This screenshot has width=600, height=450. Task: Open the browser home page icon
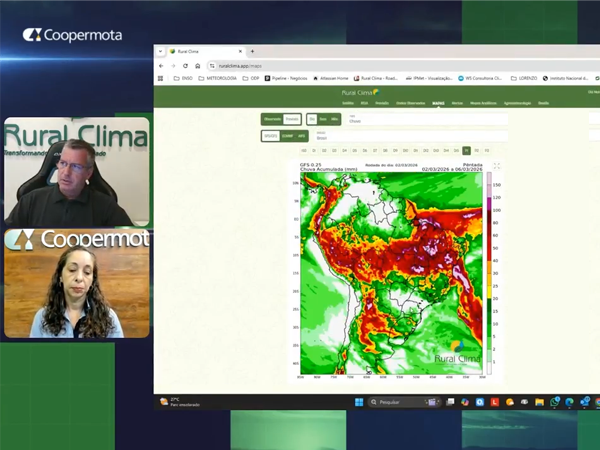click(x=197, y=66)
